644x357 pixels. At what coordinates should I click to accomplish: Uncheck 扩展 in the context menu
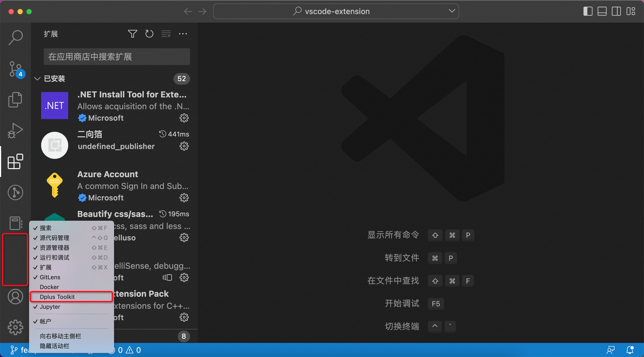tap(72, 267)
